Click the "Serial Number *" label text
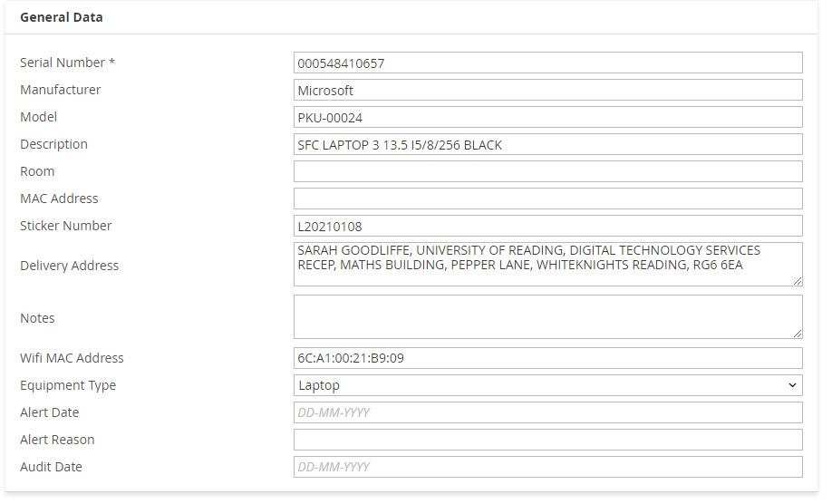Viewport: 832px width, 504px height. (x=67, y=63)
